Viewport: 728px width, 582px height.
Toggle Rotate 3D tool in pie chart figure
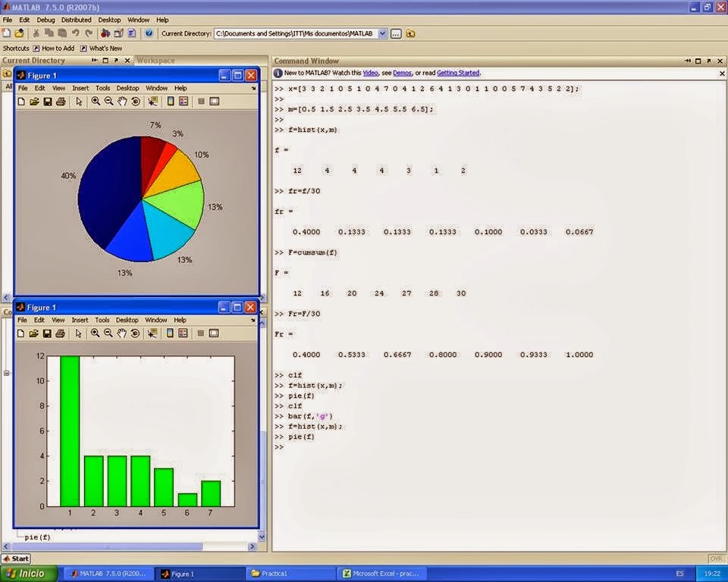tap(136, 102)
